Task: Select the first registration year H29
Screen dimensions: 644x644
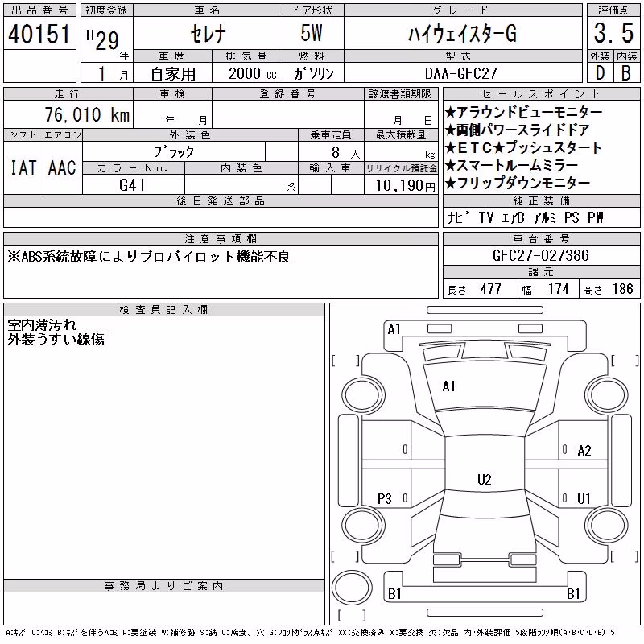Action: [x=103, y=40]
